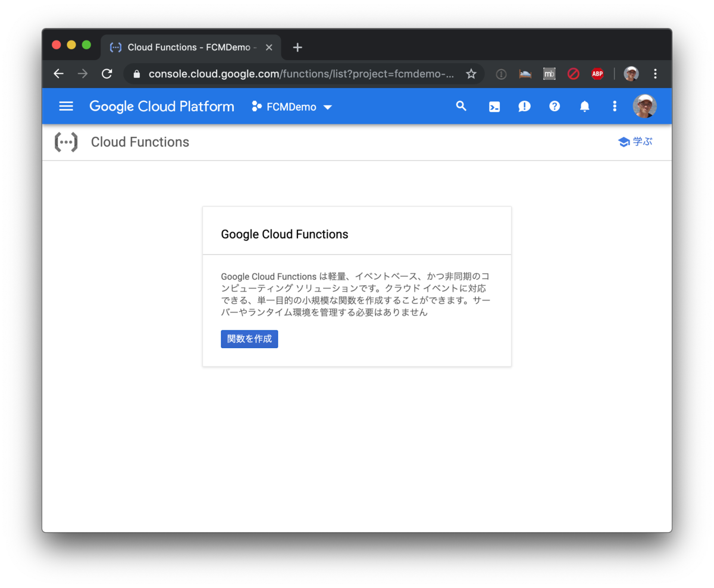The height and width of the screenshot is (588, 714).
Task: Click the green maximize window button
Action: 86,45
